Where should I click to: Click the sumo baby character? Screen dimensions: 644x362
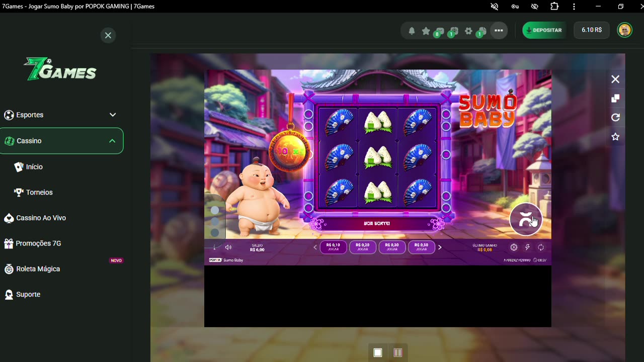(x=257, y=198)
